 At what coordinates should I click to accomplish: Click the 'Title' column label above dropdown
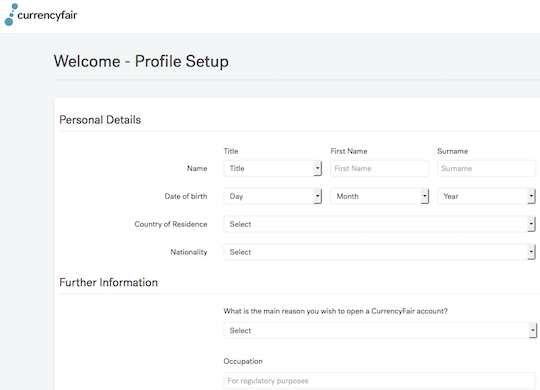tap(231, 151)
